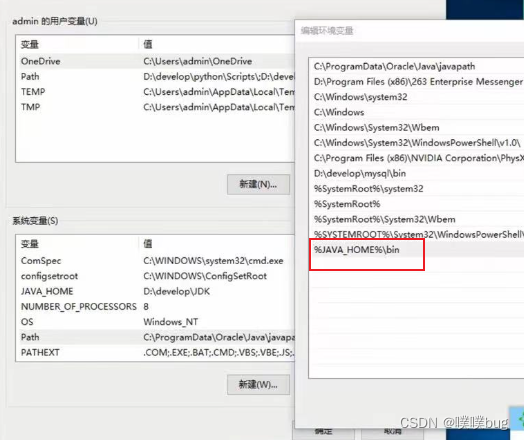Click value C:\WINDOWS\system32\cmd.exe
Image resolution: width=524 pixels, height=440 pixels.
(x=213, y=261)
